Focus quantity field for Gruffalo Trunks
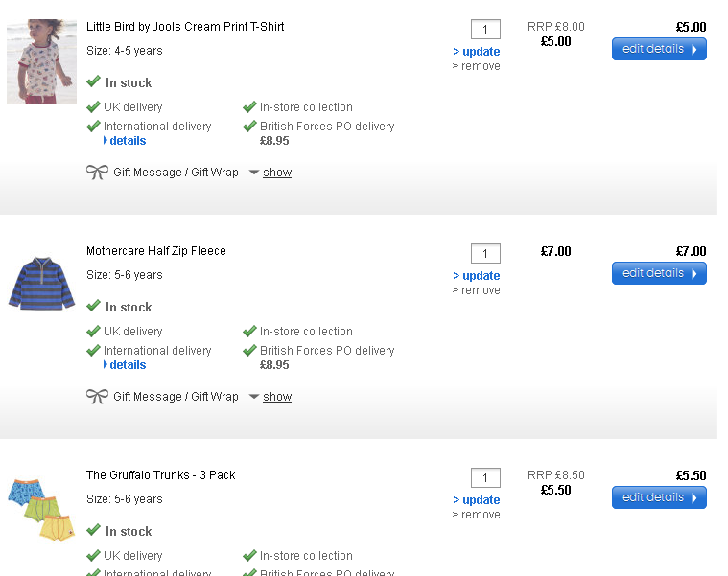The image size is (728, 576). click(485, 478)
